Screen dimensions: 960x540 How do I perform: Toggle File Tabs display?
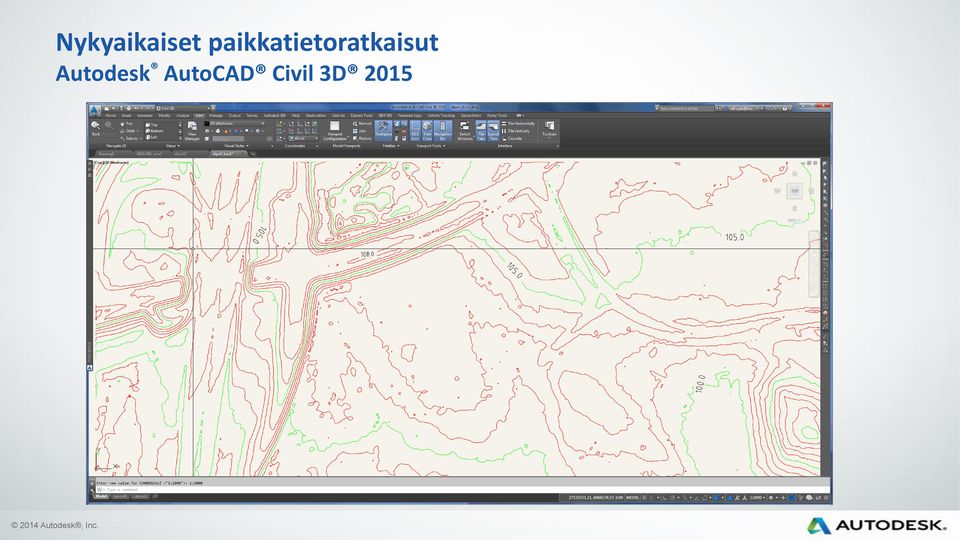point(481,130)
